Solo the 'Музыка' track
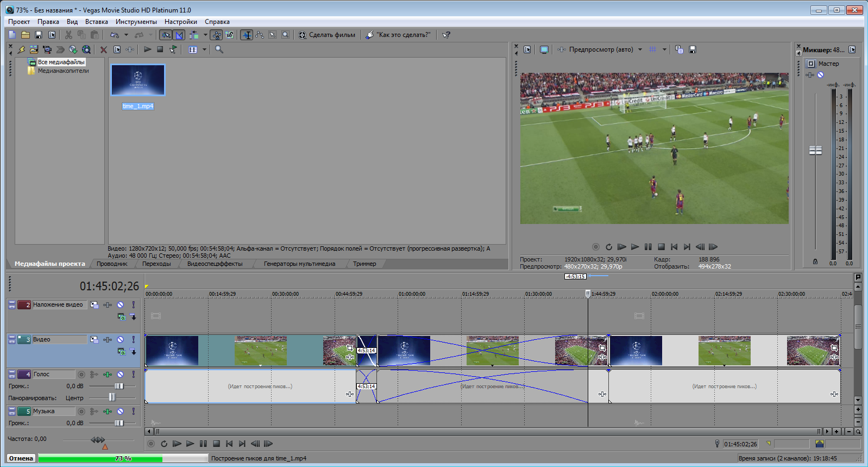The height and width of the screenshot is (467, 868). coord(133,412)
